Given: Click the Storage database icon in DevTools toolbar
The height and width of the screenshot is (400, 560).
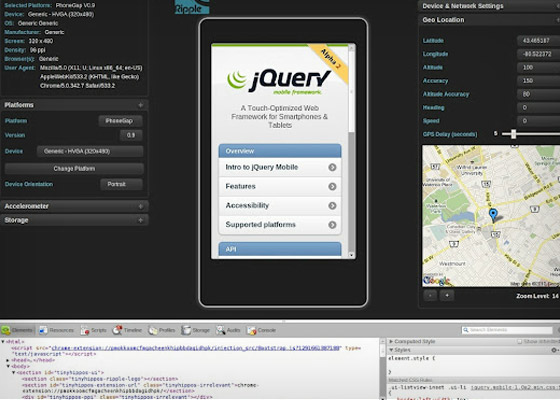Looking at the screenshot, I should (186, 330).
